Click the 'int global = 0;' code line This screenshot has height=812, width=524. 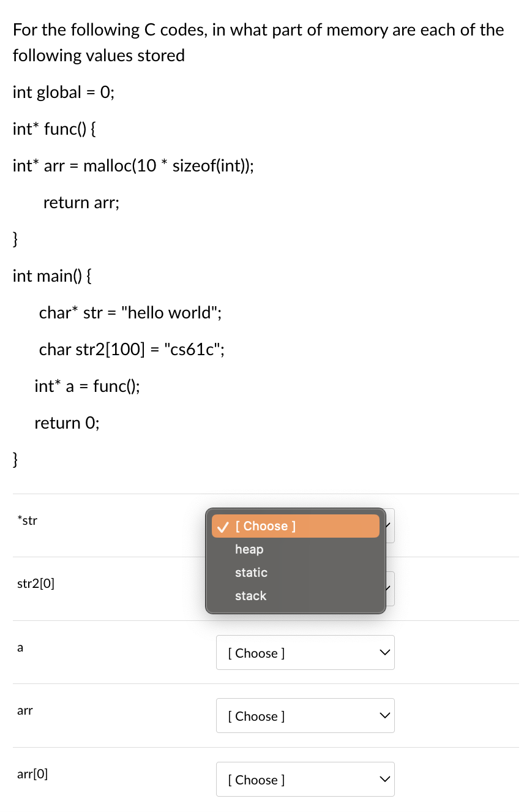click(x=64, y=92)
